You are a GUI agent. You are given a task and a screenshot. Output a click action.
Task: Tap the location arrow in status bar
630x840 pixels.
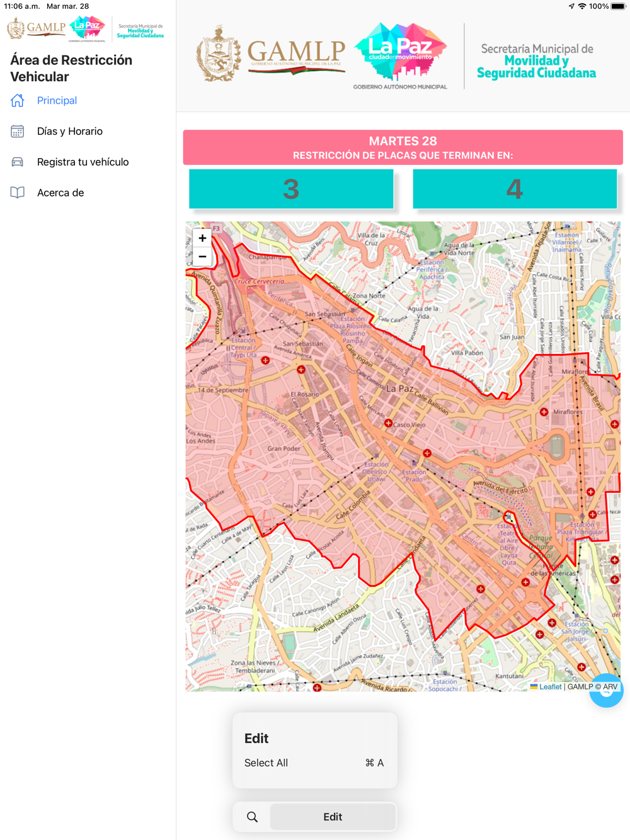(571, 6)
